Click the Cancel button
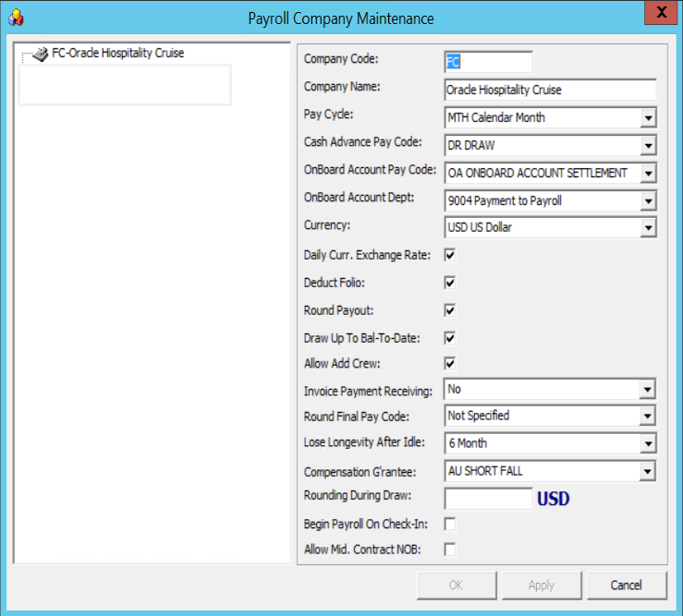 (x=627, y=586)
